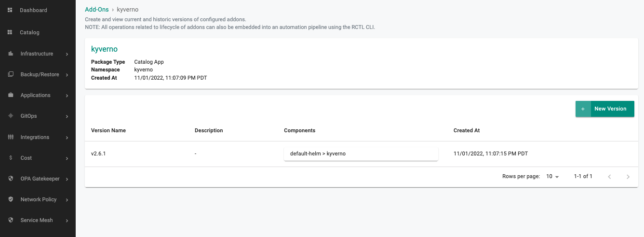Click the Created At column header

pyautogui.click(x=467, y=130)
